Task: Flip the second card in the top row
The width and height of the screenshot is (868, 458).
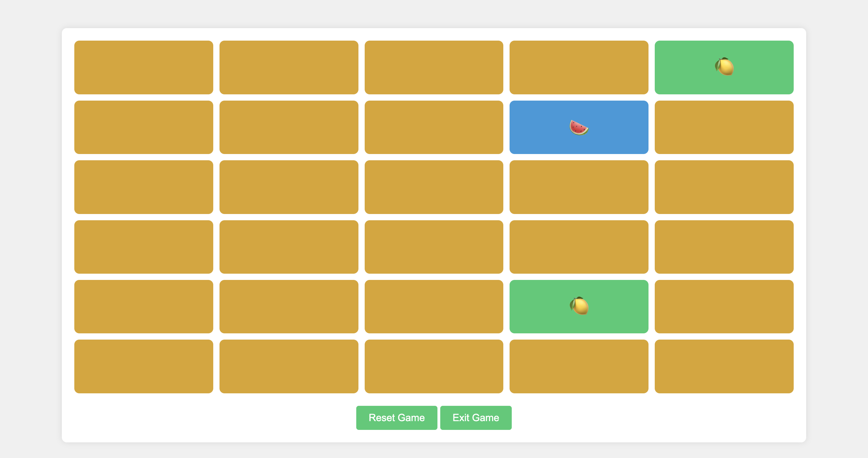Action: [289, 67]
